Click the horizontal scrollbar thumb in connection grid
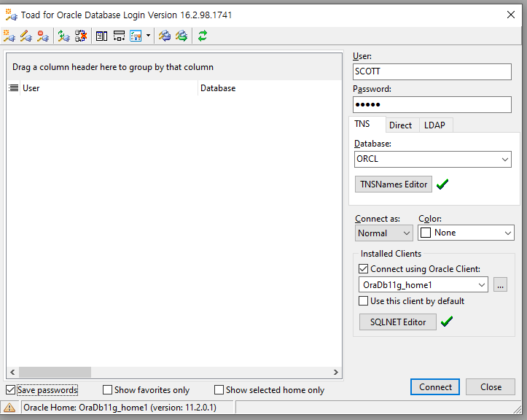 pos(55,373)
